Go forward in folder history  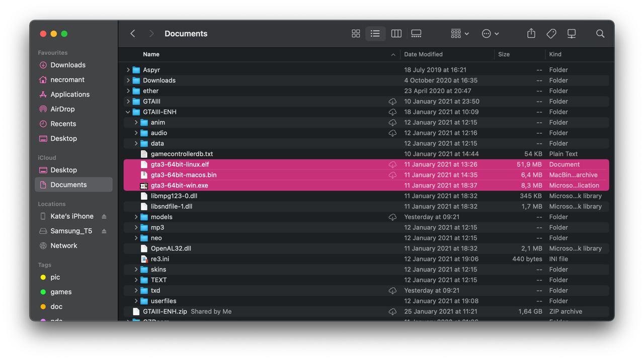pos(151,34)
